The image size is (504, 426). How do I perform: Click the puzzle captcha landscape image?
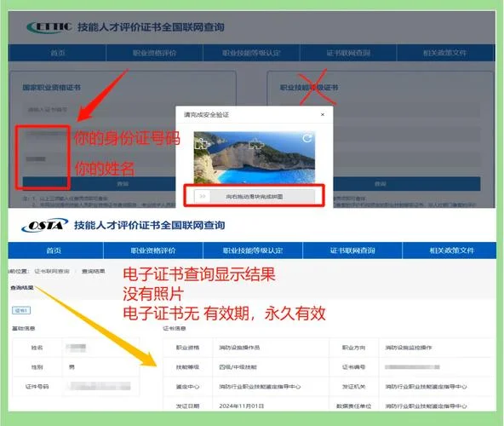pyautogui.click(x=255, y=158)
